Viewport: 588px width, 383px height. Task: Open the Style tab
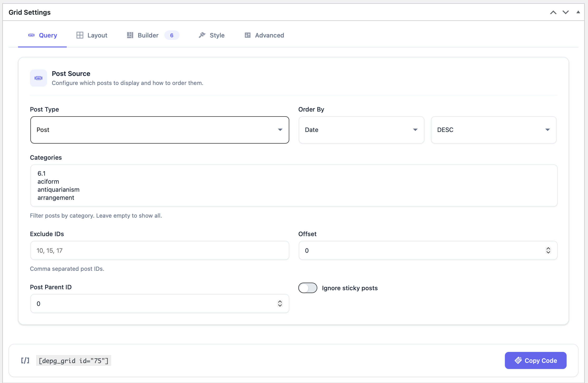(212, 35)
